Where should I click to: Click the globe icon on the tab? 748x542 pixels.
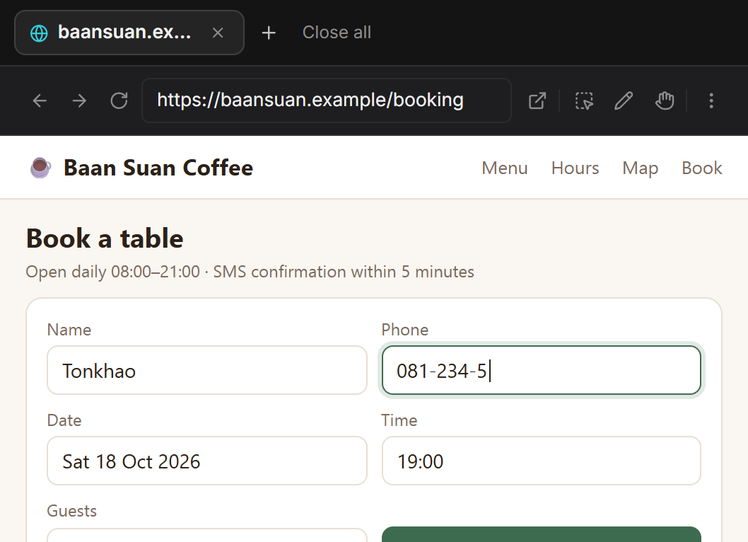39,33
